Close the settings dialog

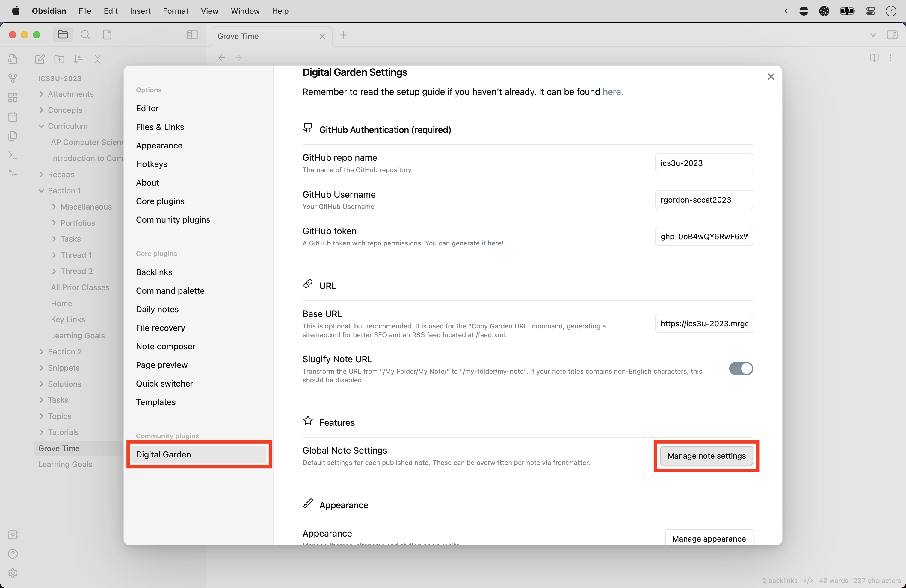[771, 77]
